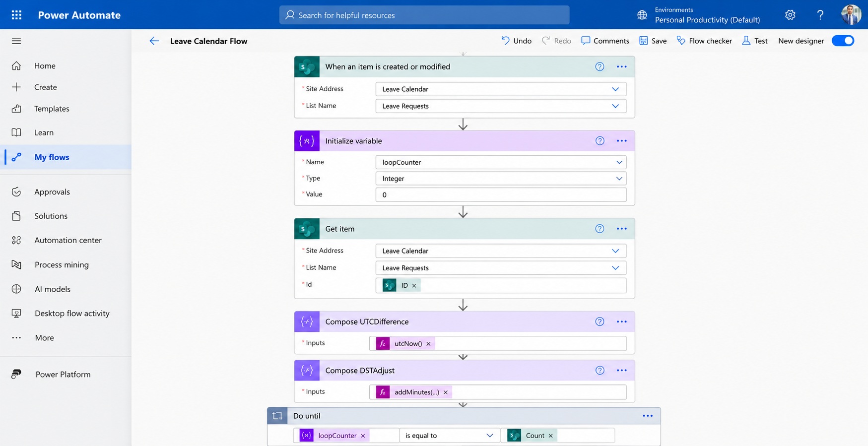The width and height of the screenshot is (868, 446).
Task: Show help for Initialize variable
Action: pyautogui.click(x=600, y=141)
